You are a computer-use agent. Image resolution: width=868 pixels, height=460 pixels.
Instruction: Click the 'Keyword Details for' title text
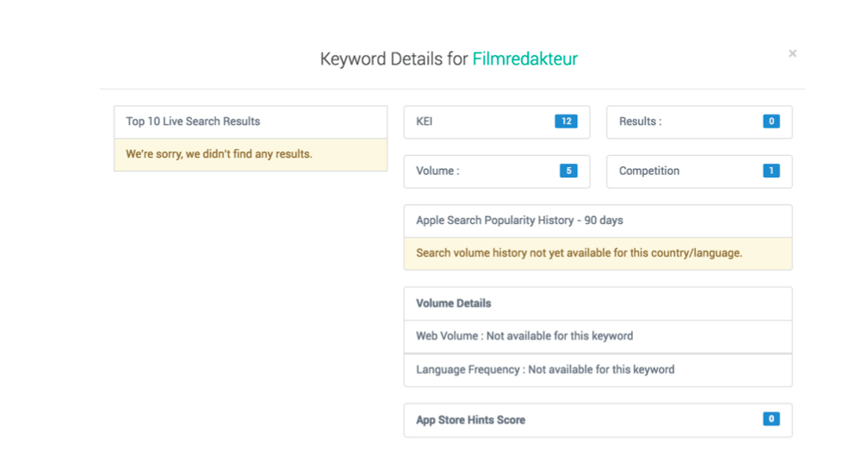[x=394, y=59]
